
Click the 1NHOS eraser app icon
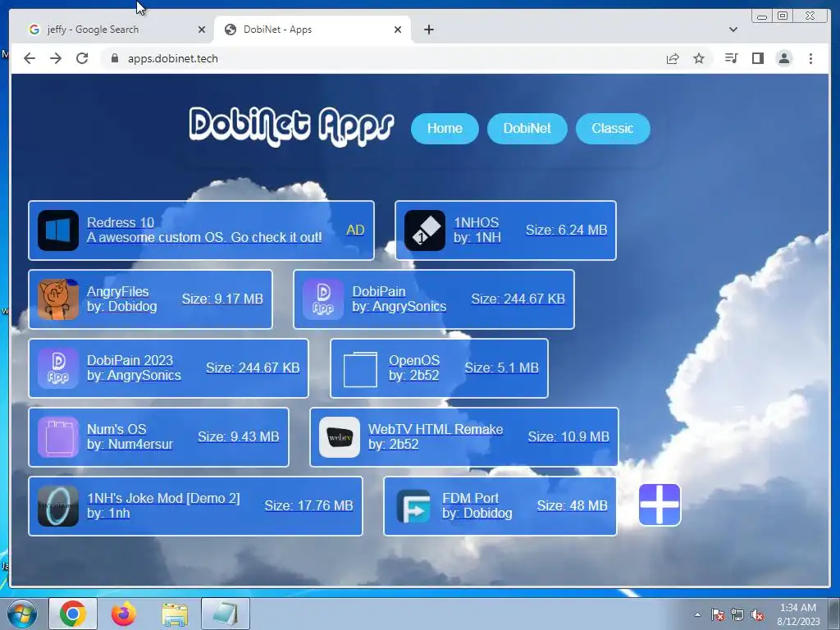click(x=425, y=231)
